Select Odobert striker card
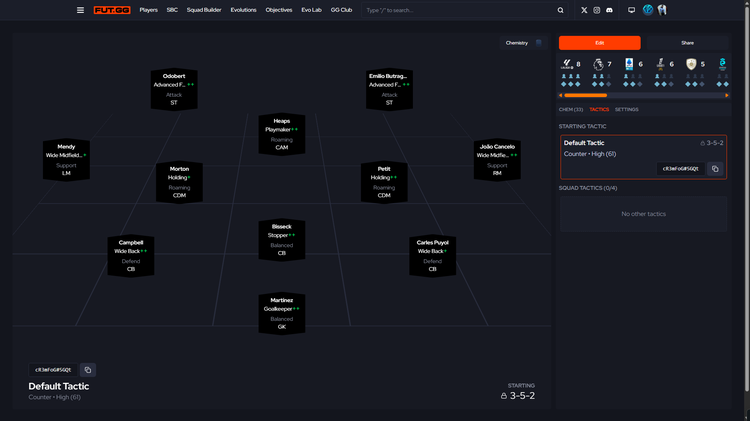Screen dimensions: 750x421 click(x=174, y=89)
